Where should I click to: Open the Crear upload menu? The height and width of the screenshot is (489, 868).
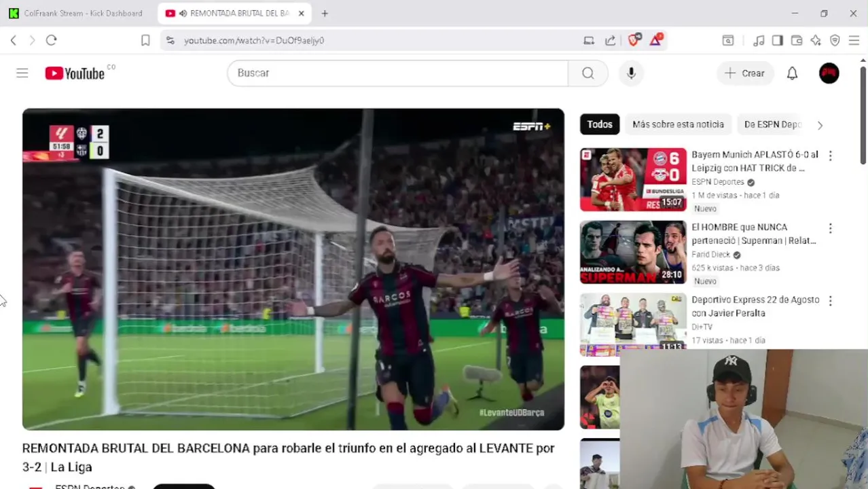pyautogui.click(x=745, y=73)
